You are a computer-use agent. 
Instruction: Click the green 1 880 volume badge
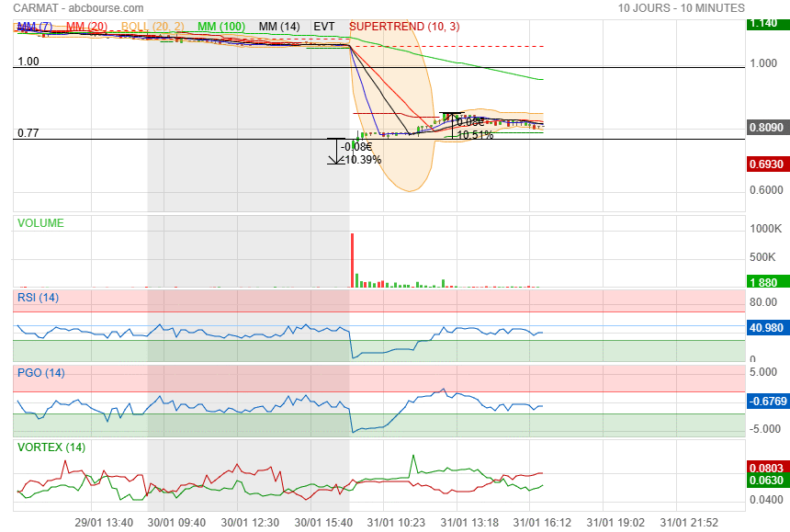768,282
